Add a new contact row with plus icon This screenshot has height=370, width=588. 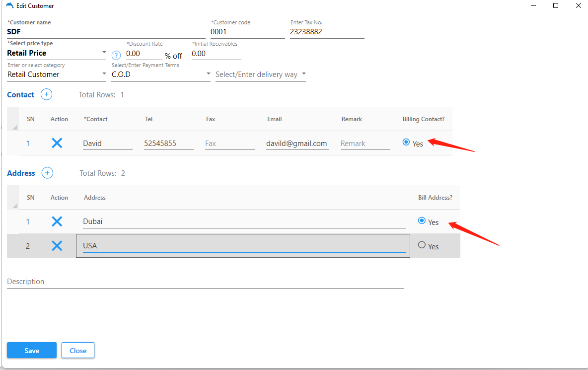pyautogui.click(x=46, y=94)
